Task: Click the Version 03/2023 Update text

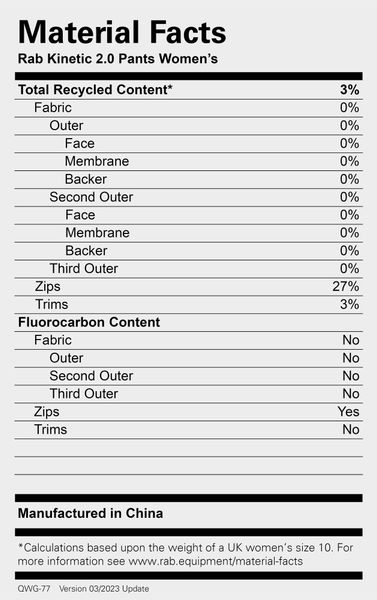Action: [x=104, y=589]
